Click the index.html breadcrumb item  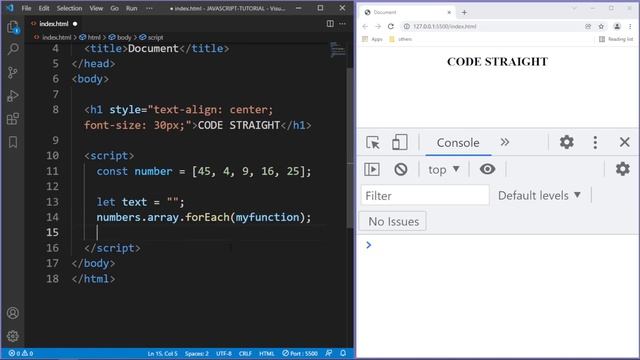click(x=53, y=37)
